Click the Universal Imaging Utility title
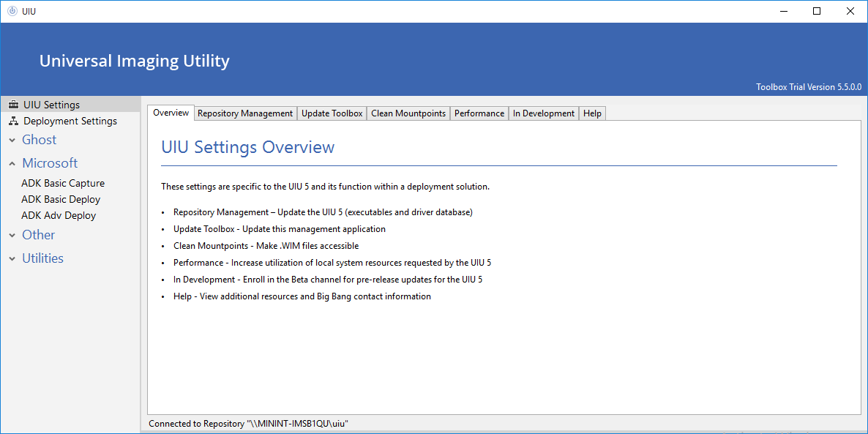This screenshot has width=868, height=434. coord(135,61)
